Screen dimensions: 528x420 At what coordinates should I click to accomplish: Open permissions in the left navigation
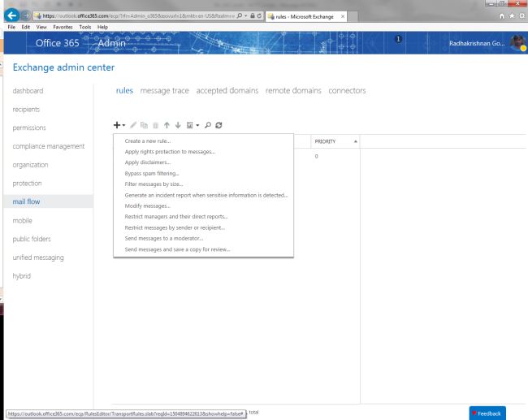click(29, 128)
